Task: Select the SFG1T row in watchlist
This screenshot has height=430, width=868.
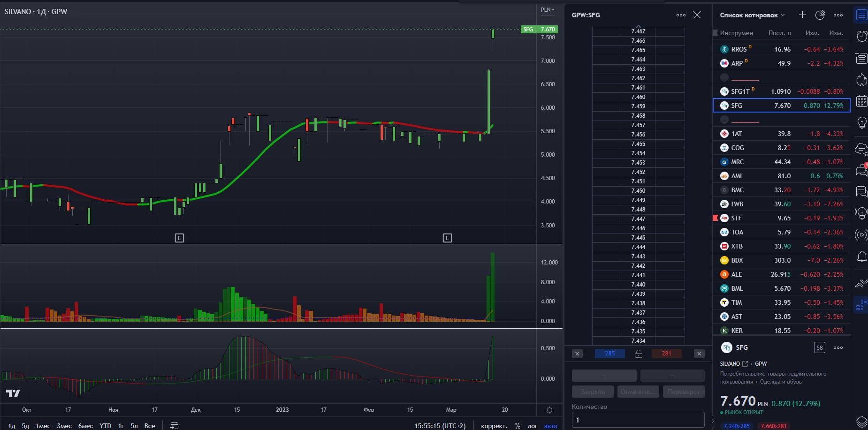Action: click(x=781, y=91)
